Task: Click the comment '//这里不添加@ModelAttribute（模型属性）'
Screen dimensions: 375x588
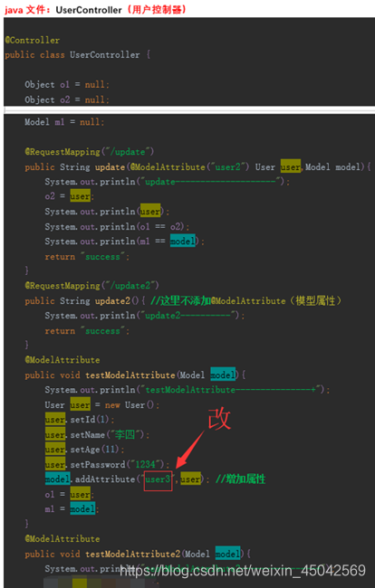Action: click(x=246, y=300)
